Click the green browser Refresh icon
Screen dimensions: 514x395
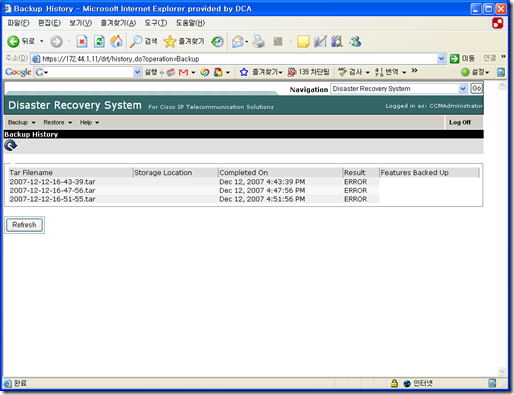(x=99, y=42)
